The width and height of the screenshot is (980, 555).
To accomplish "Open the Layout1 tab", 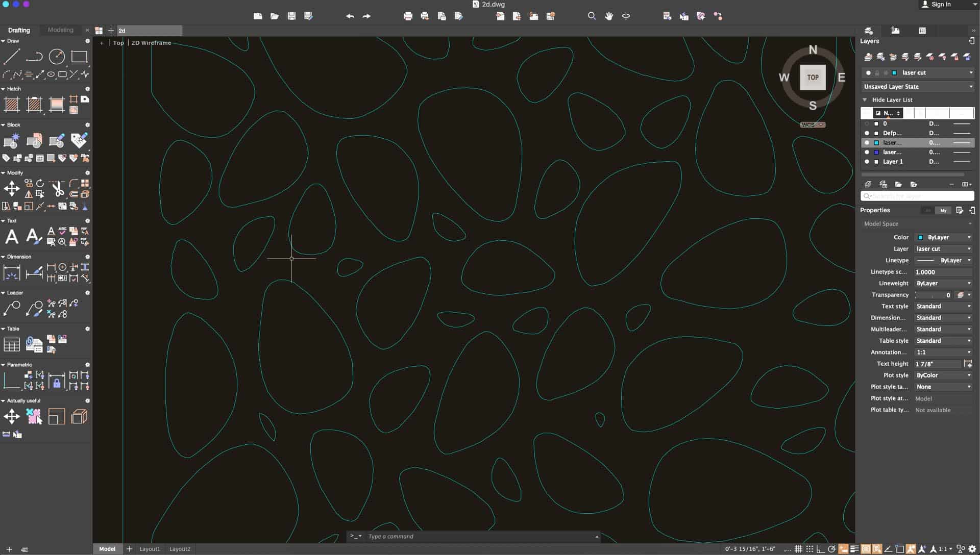I will coord(150,549).
